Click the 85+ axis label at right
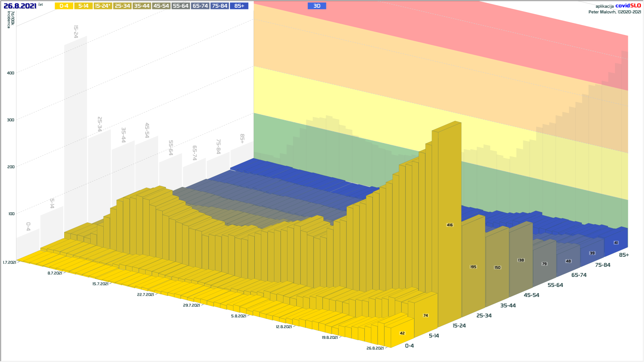The image size is (644, 362). pos(624,255)
